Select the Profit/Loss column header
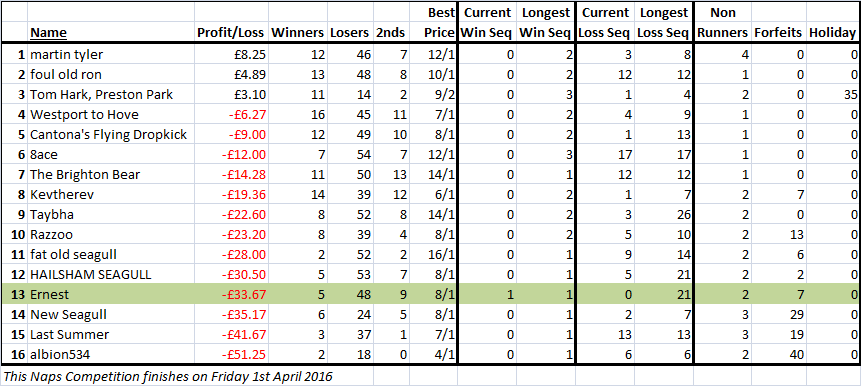Screen dimensions: 861x386 pos(231,32)
